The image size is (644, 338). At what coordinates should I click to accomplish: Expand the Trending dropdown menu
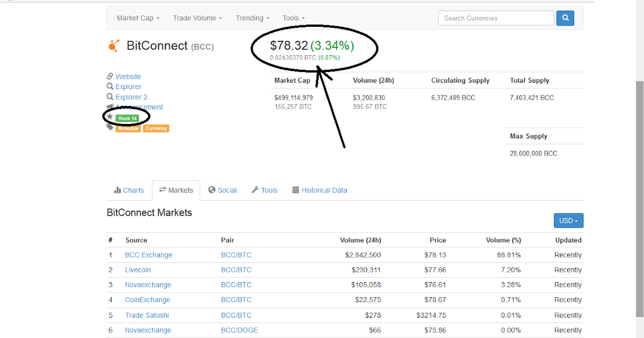(x=253, y=18)
